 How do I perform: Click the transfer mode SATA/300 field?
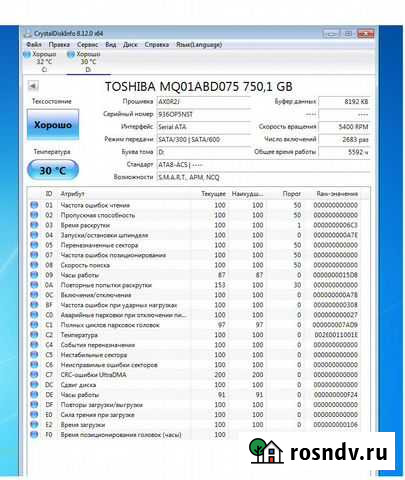203,140
